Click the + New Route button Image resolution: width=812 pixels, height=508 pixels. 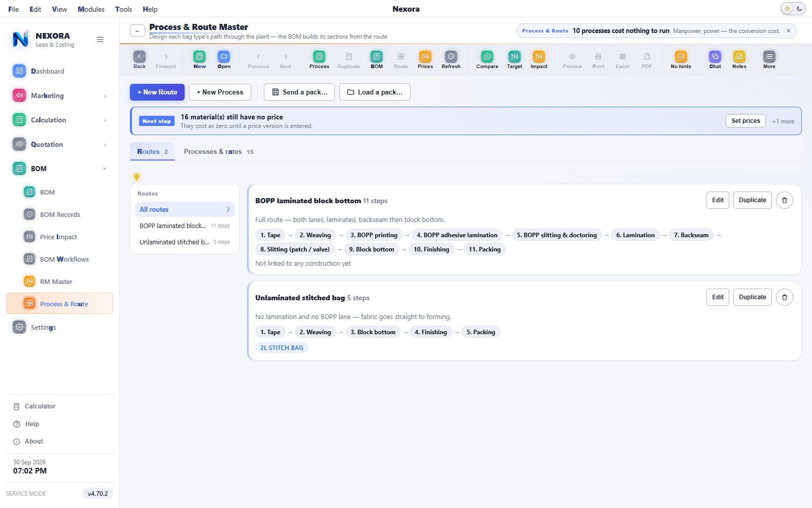pyautogui.click(x=157, y=92)
